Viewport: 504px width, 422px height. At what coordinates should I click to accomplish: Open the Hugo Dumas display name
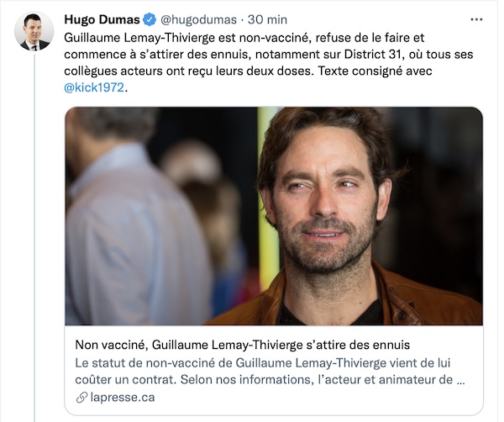[102, 19]
